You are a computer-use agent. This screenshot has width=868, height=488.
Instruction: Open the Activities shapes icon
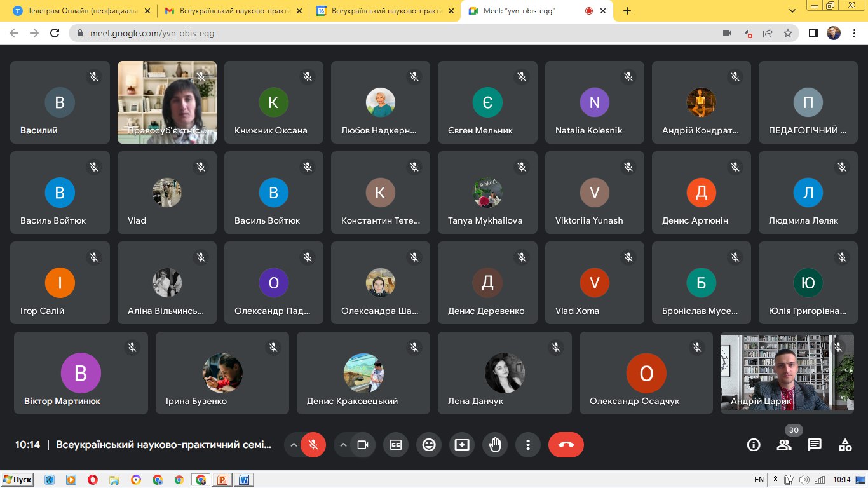click(x=845, y=445)
